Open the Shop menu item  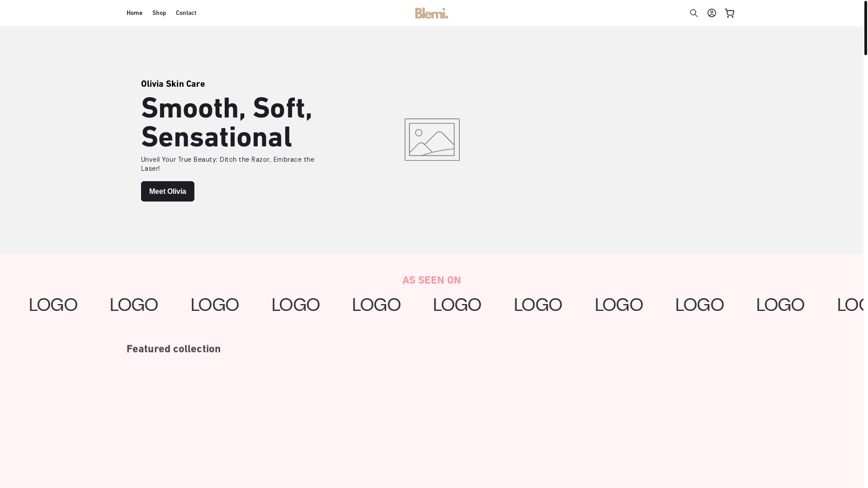[x=159, y=13]
